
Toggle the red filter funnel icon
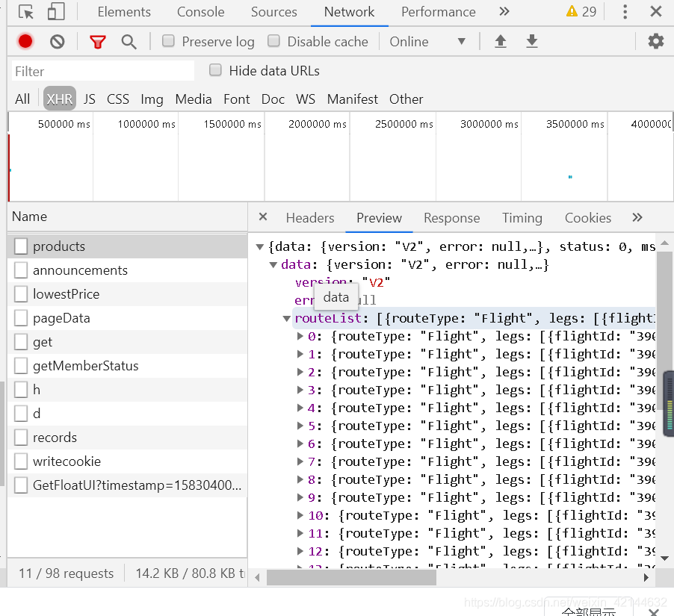pos(98,42)
